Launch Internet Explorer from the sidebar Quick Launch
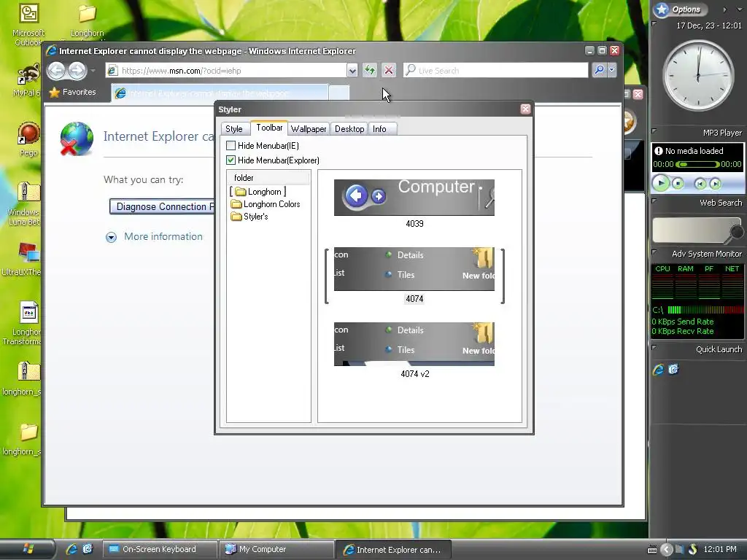 [659, 370]
